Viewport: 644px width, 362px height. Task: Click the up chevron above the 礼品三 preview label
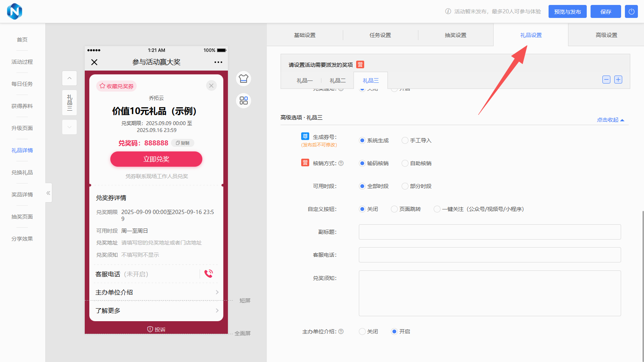(69, 78)
